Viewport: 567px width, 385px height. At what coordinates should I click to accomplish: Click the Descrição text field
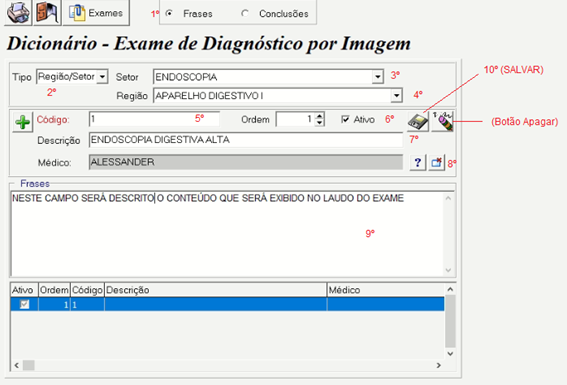click(x=246, y=140)
